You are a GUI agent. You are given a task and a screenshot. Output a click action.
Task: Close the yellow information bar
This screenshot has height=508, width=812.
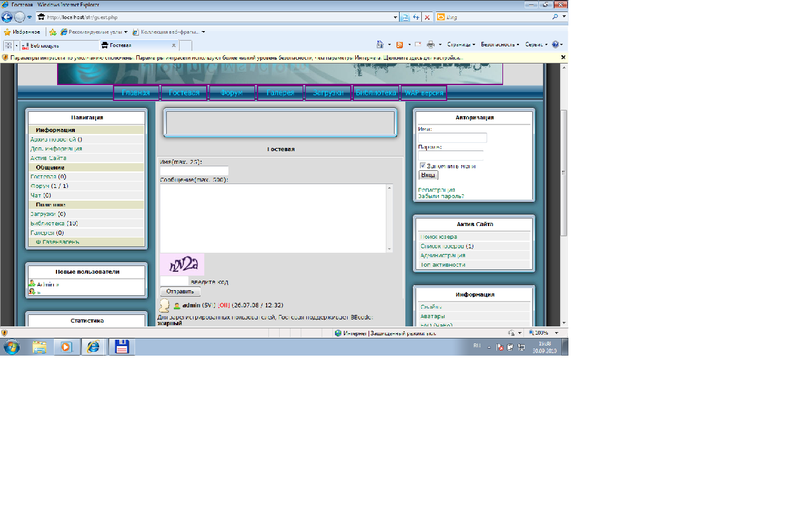click(x=563, y=57)
